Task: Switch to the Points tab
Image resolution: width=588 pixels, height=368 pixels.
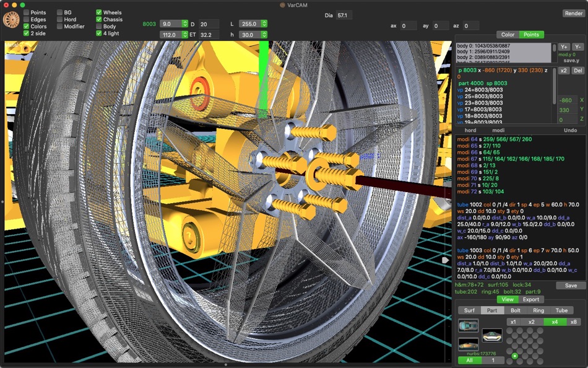Action: pos(532,35)
